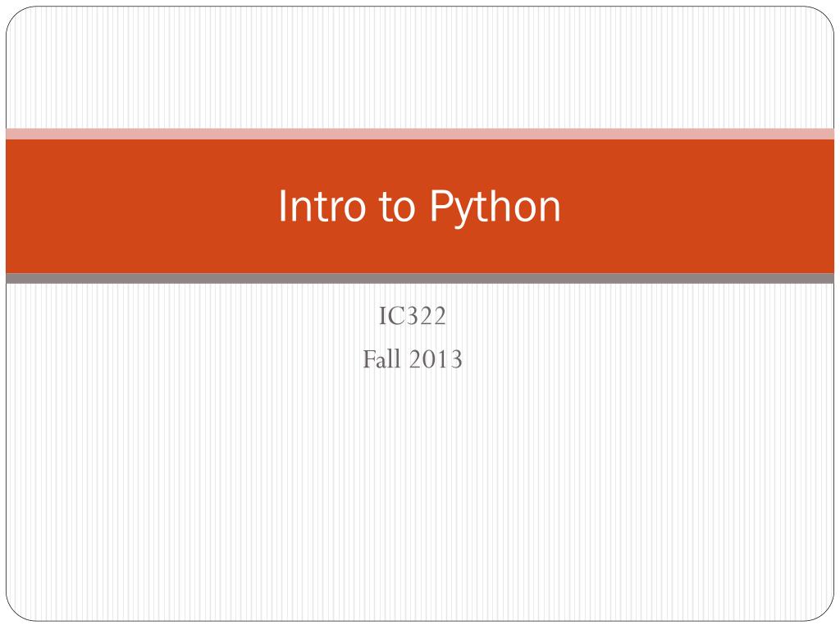Click the word 'Fall' in the subtitle

pos(382,359)
